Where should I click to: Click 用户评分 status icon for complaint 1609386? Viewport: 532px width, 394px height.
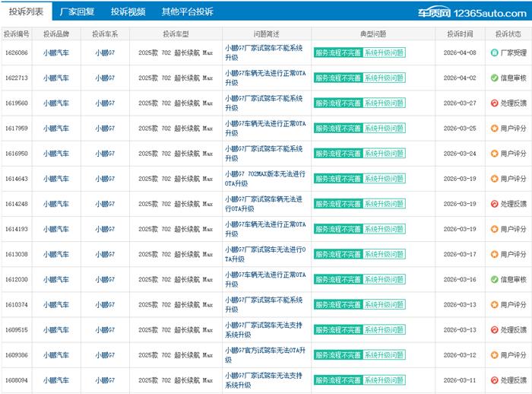tap(494, 355)
